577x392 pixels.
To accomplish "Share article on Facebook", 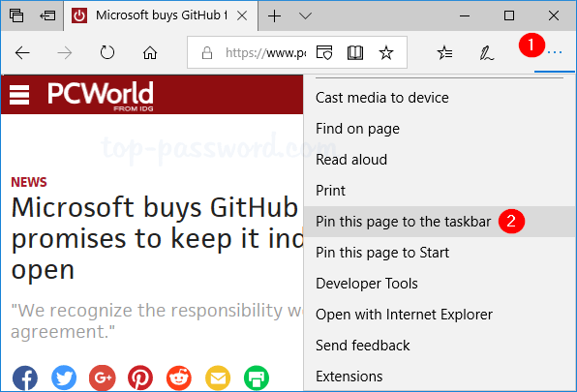I will (25, 378).
